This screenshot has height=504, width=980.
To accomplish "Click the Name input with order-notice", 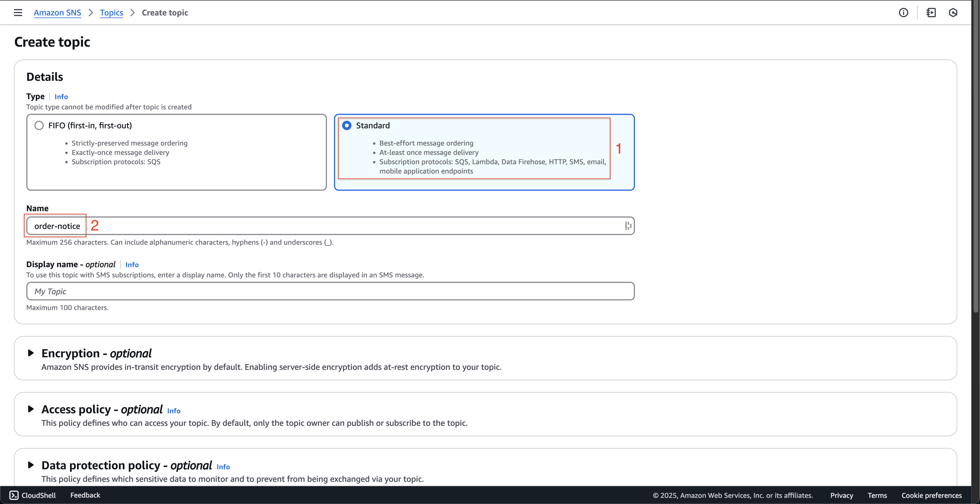I will pos(330,226).
